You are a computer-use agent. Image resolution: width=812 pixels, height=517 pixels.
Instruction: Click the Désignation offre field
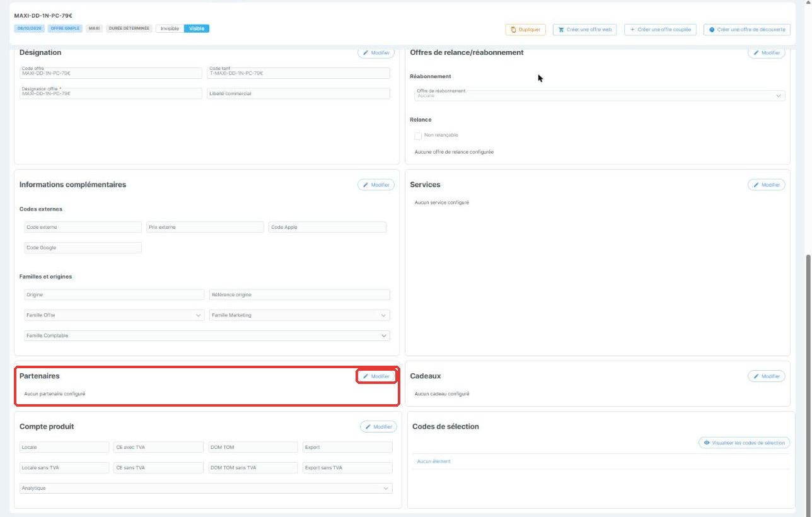click(x=111, y=93)
